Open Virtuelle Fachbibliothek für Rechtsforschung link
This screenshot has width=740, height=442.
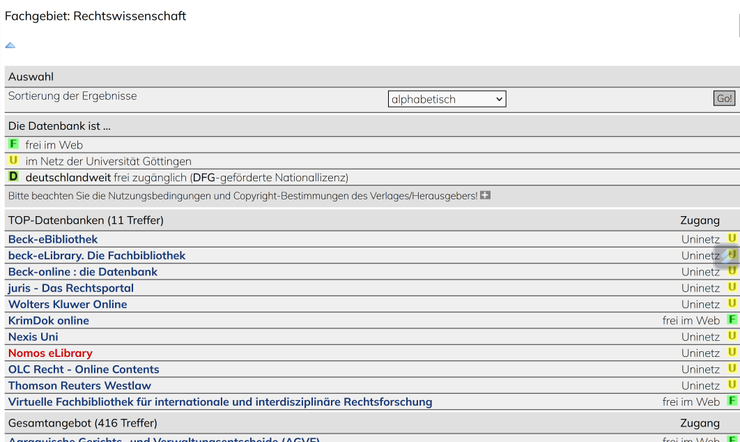click(x=220, y=402)
